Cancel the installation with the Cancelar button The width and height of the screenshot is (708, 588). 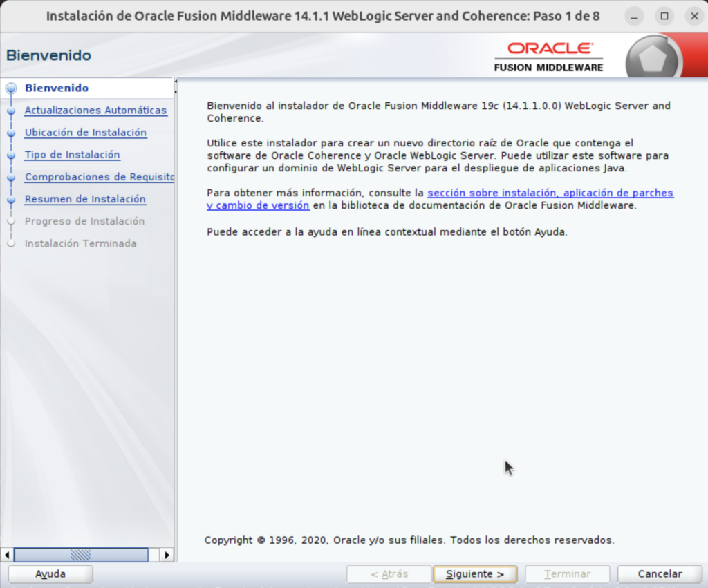(x=658, y=573)
